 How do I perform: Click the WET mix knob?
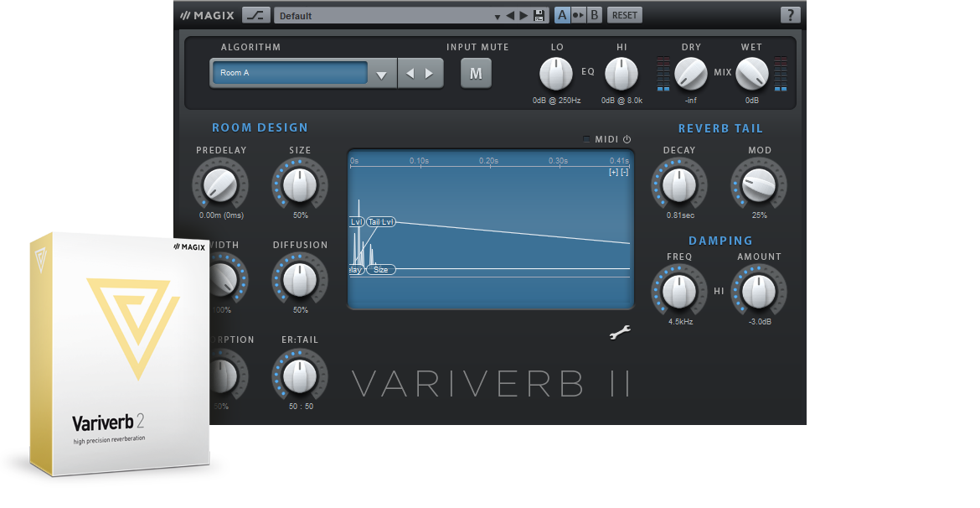pos(751,74)
